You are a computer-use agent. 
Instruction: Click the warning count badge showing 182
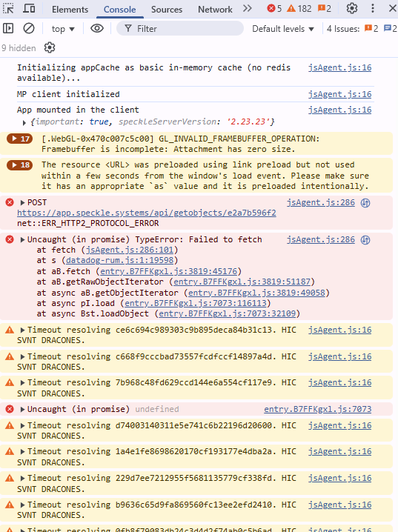pos(299,8)
